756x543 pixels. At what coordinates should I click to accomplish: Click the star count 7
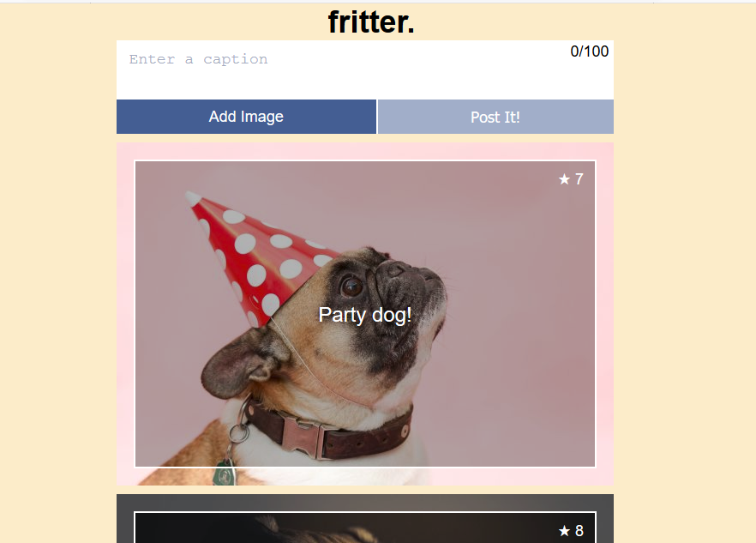579,179
